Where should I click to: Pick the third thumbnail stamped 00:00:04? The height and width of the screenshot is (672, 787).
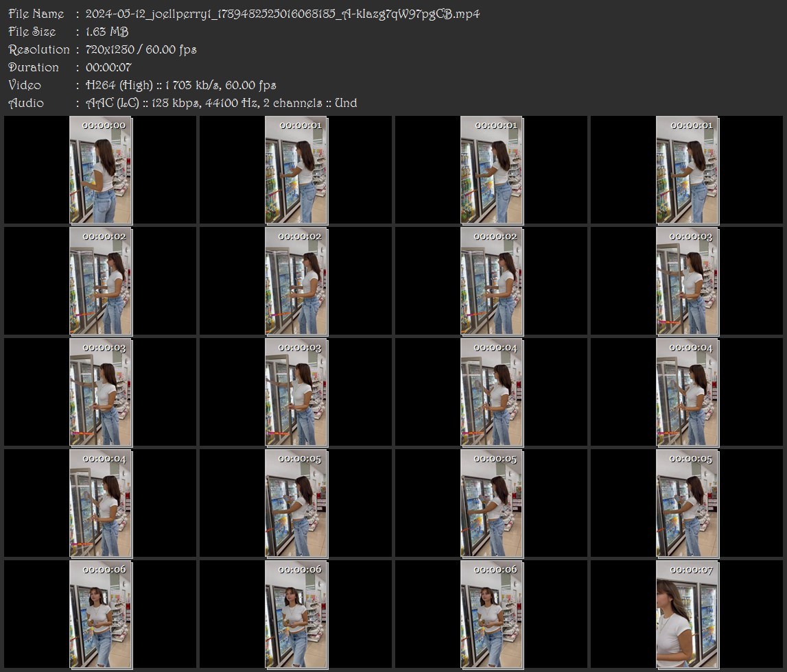pyautogui.click(x=100, y=503)
